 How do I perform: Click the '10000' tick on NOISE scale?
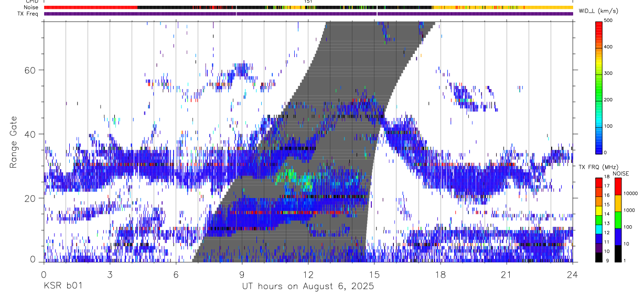(x=631, y=193)
